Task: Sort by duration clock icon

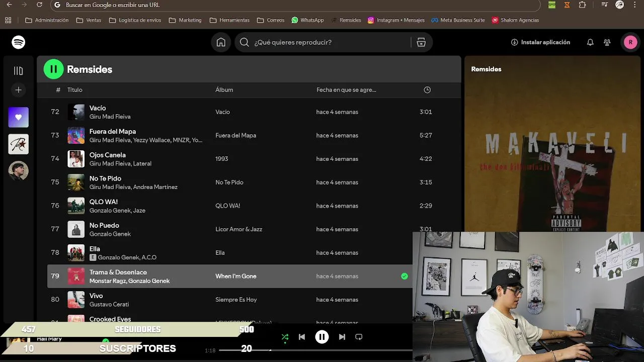Action: tap(427, 90)
